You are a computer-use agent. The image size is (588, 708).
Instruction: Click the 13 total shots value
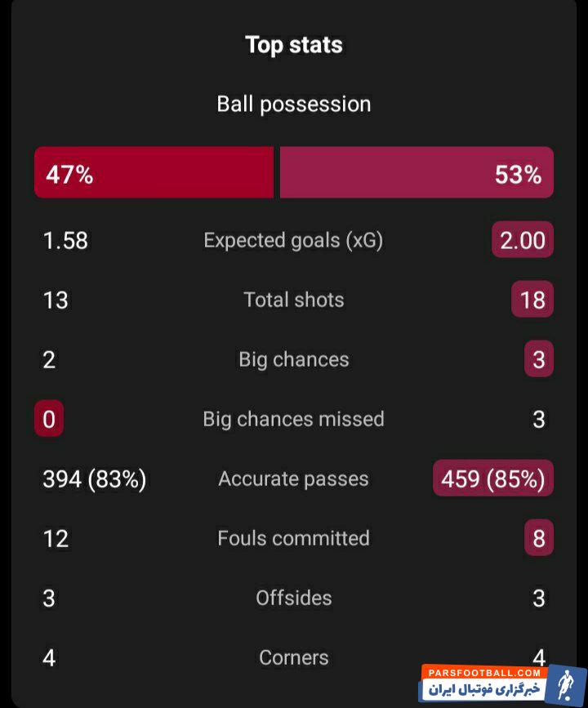(56, 301)
